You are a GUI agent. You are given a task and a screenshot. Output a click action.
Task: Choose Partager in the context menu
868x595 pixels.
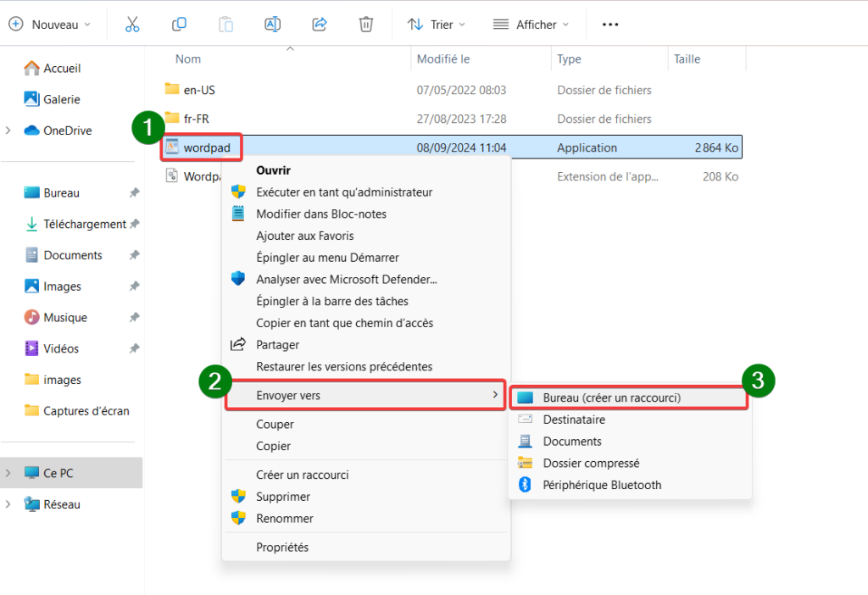point(365,345)
